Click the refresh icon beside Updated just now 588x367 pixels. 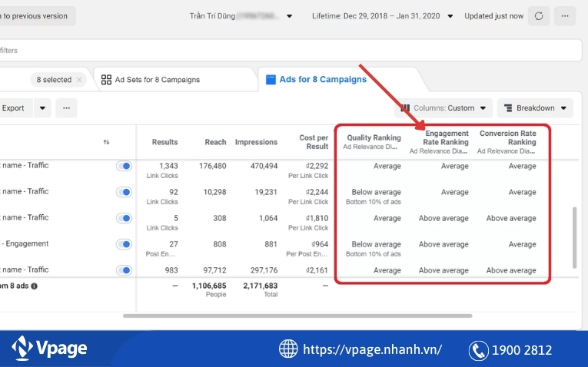pos(539,16)
